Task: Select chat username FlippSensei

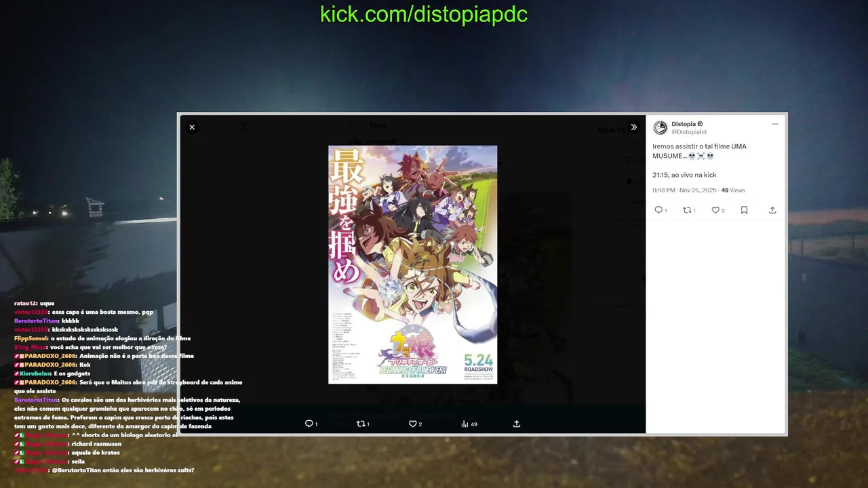Action: coord(31,338)
